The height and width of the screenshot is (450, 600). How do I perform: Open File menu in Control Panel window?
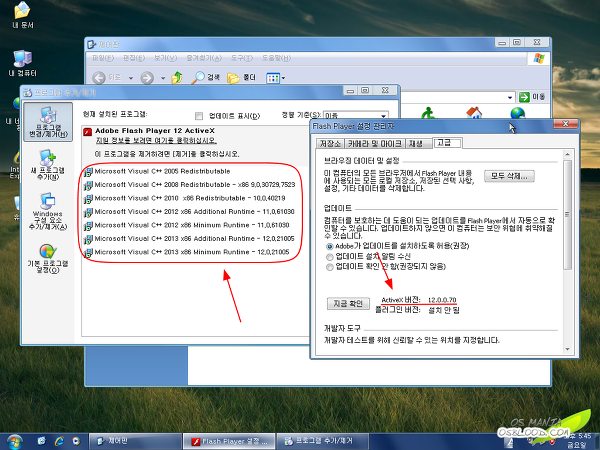click(x=103, y=58)
